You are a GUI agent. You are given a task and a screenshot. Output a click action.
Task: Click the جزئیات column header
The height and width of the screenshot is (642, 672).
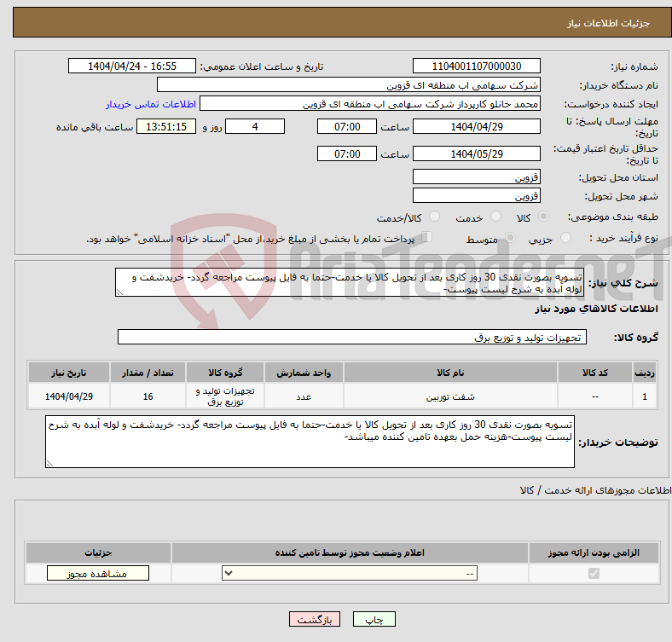[98, 552]
